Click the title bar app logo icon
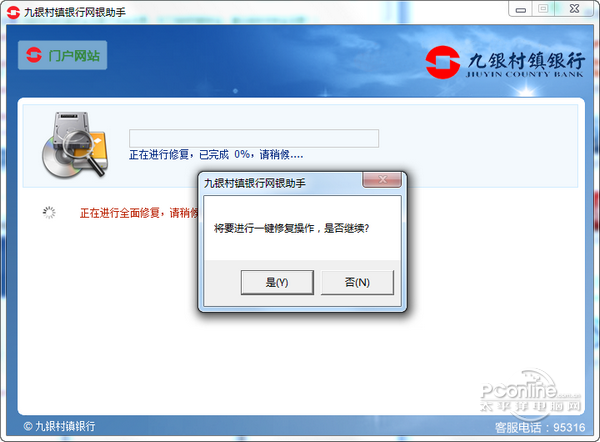 point(13,12)
